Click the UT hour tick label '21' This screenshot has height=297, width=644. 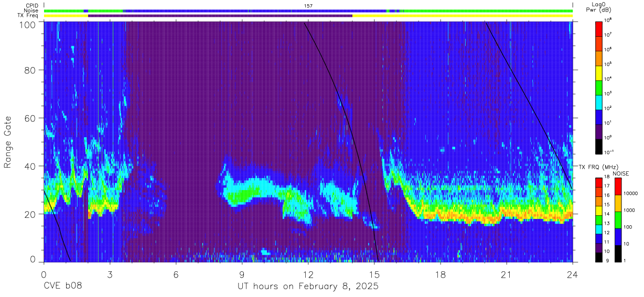507,274
